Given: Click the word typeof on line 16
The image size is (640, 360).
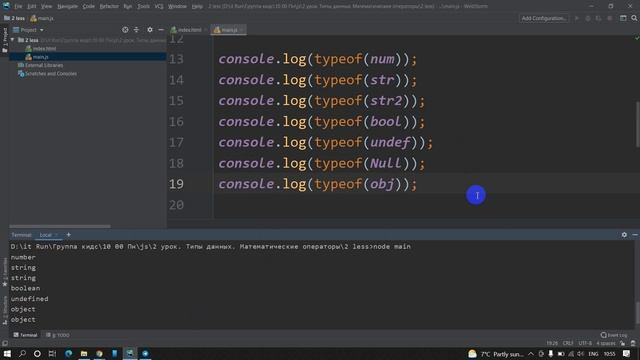Looking at the screenshot, I should (338, 122).
